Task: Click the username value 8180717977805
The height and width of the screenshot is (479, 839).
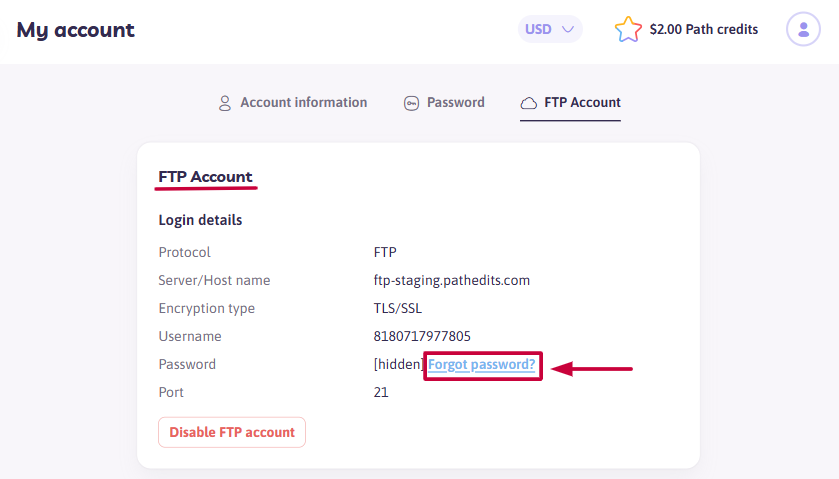Action: click(x=422, y=336)
